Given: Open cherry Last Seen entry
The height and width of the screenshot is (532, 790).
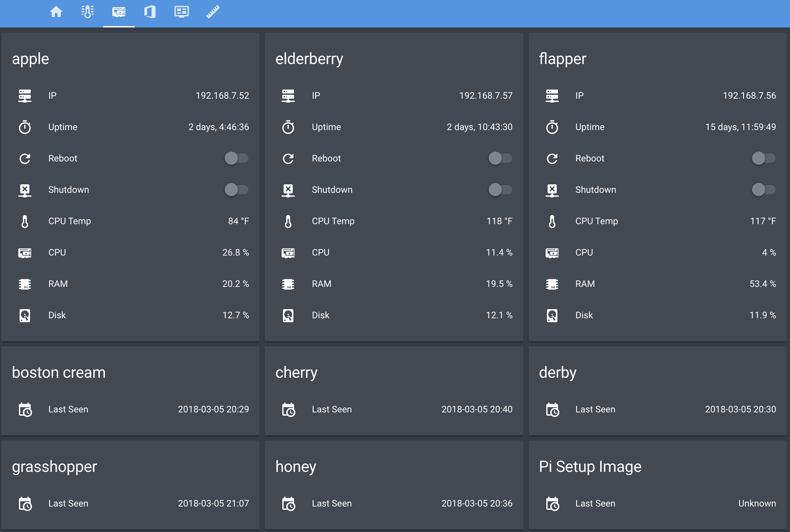Looking at the screenshot, I should coord(393,409).
